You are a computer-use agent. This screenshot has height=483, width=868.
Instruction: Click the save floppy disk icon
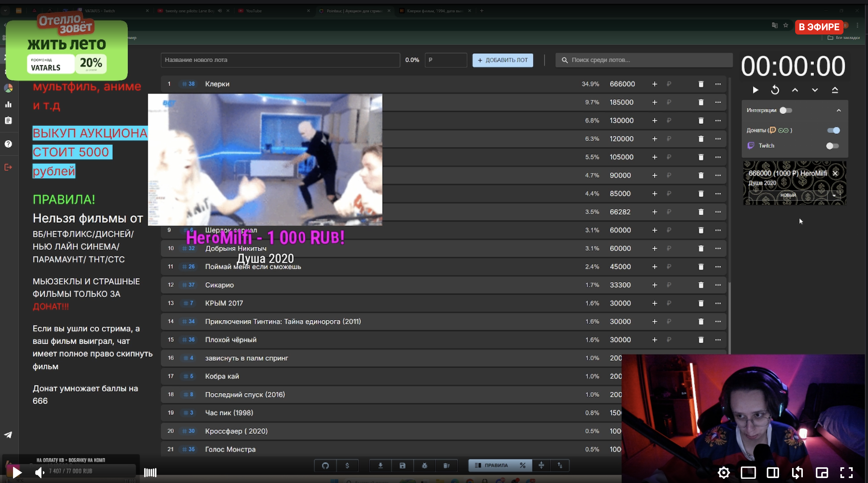(x=402, y=465)
